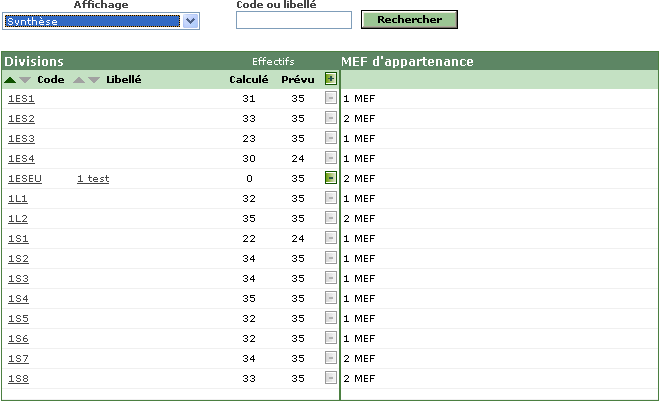Open the 1 test libellé link
The image size is (659, 401).
93,179
